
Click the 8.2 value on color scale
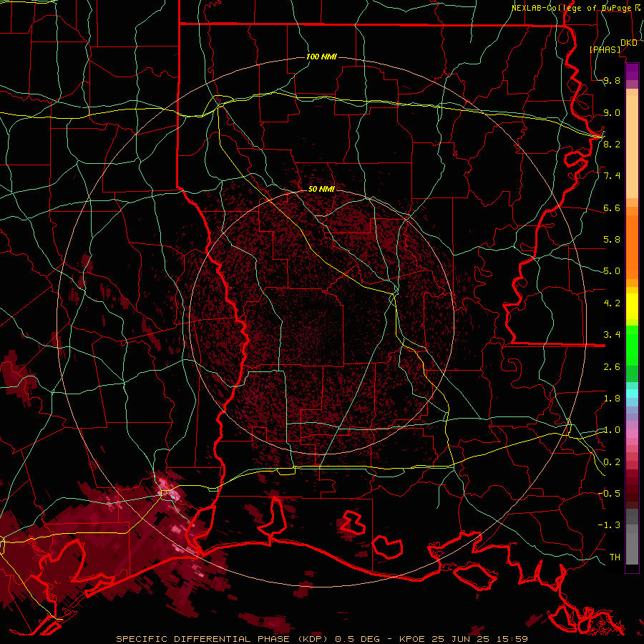tap(612, 144)
